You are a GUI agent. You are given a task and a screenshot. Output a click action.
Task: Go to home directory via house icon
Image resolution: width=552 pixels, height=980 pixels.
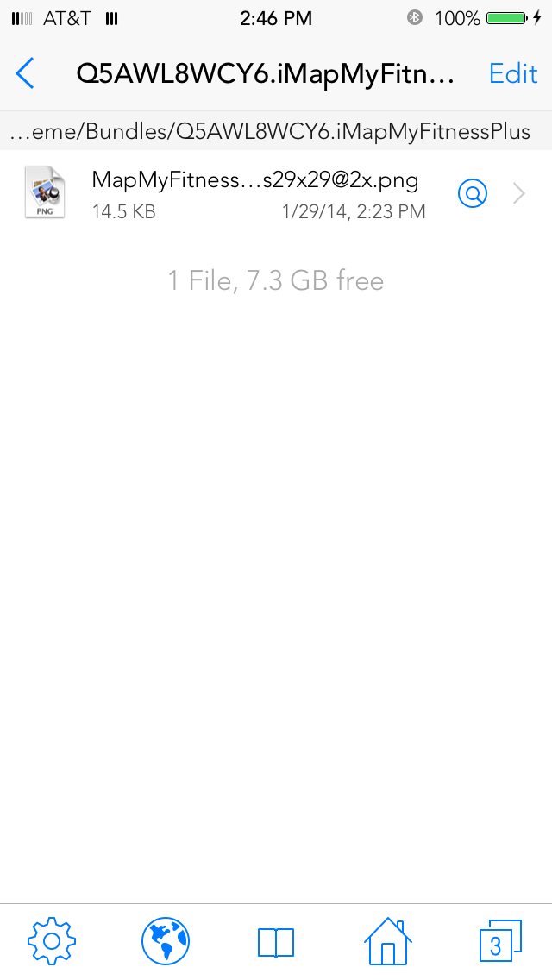click(387, 941)
